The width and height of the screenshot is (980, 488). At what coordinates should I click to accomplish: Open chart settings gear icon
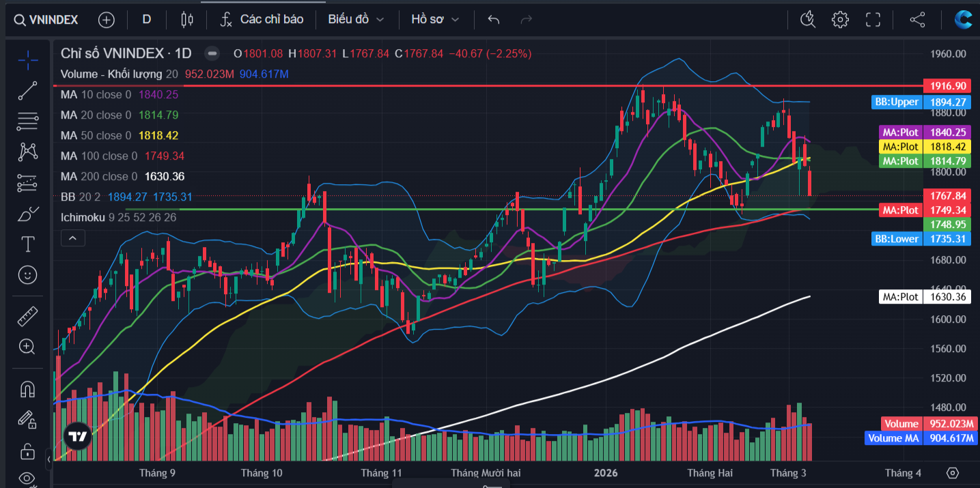point(839,20)
